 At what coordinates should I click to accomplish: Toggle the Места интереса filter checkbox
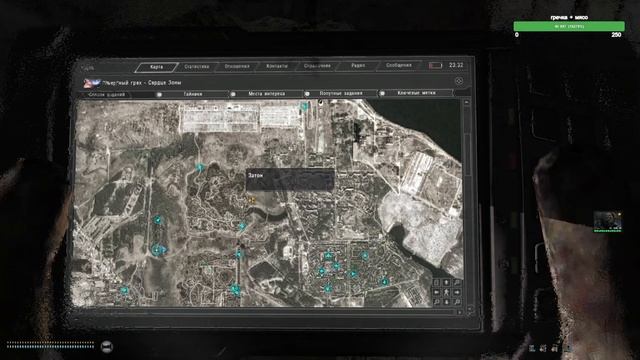[233, 94]
